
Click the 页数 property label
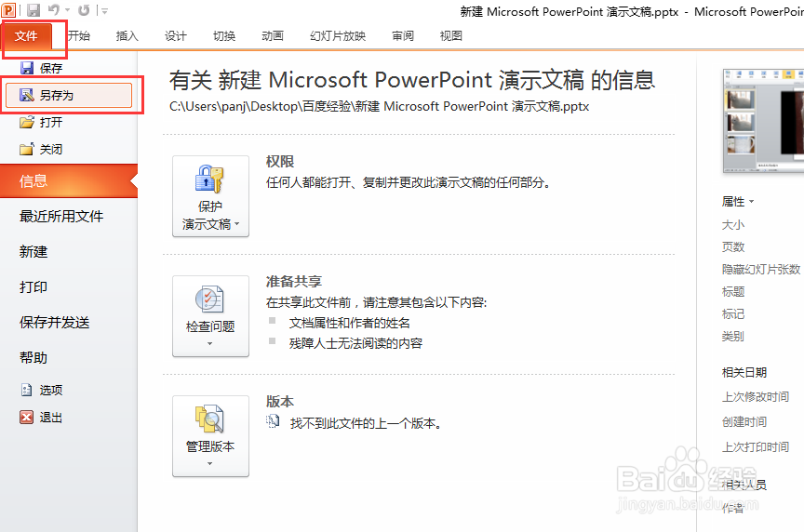coord(733,247)
